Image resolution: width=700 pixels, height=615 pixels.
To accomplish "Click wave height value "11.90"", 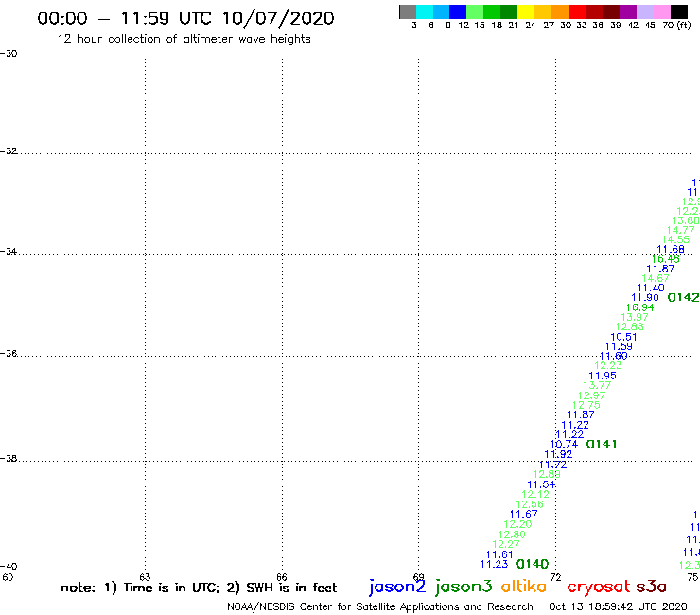I will click(x=645, y=297).
